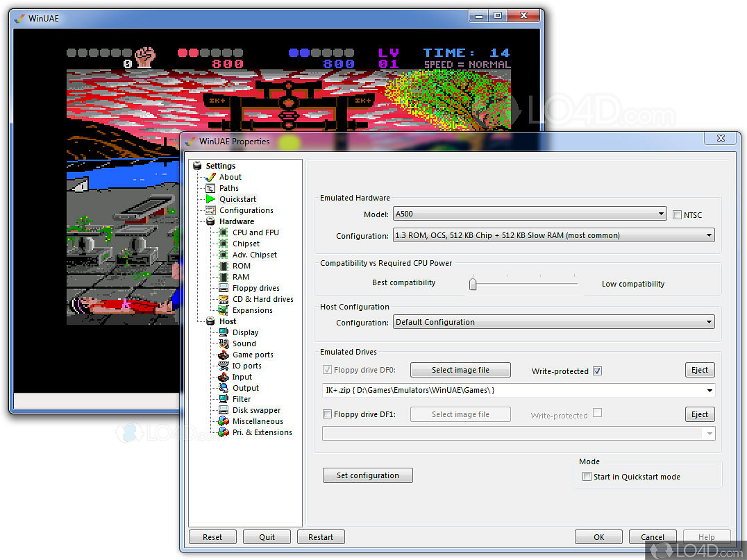Click the Display monitor icon

pos(224,332)
